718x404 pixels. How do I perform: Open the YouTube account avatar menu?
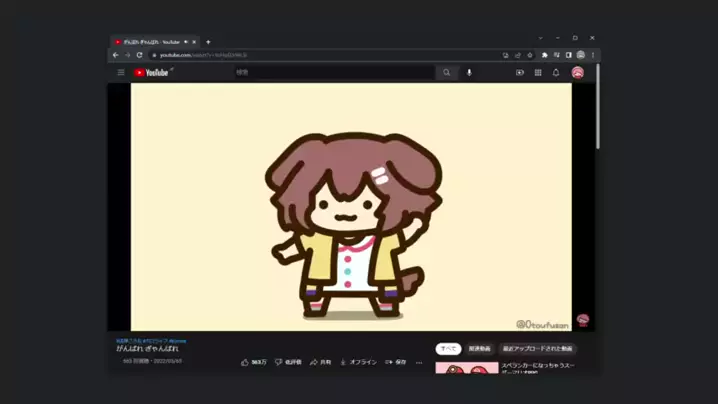[x=578, y=73]
